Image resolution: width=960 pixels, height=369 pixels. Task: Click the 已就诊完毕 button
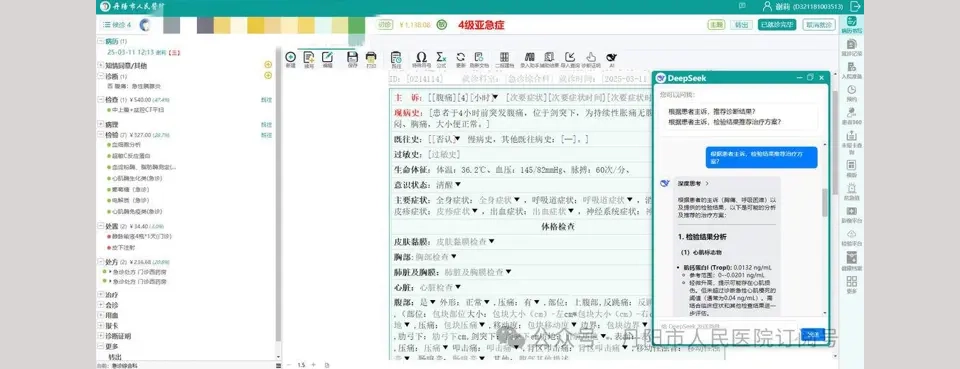(x=777, y=25)
